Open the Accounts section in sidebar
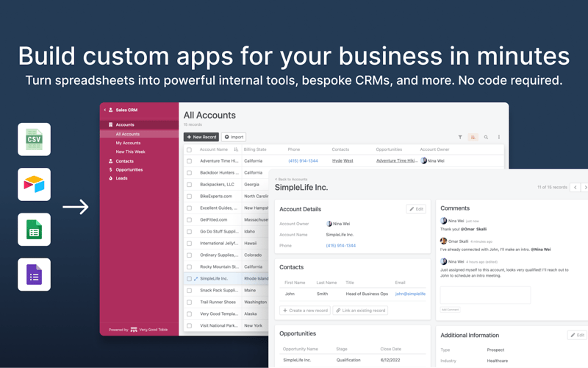This screenshot has height=368, width=588. point(139,124)
